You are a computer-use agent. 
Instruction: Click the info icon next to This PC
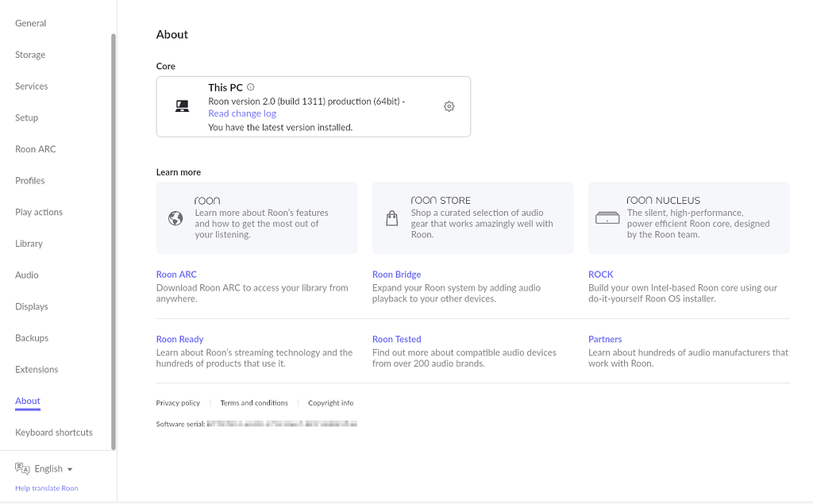pos(250,87)
